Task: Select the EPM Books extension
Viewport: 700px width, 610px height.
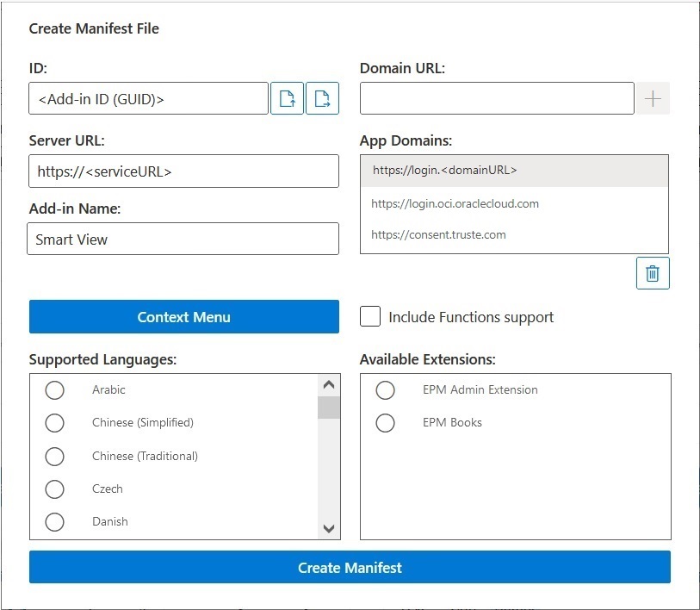Action: point(385,423)
